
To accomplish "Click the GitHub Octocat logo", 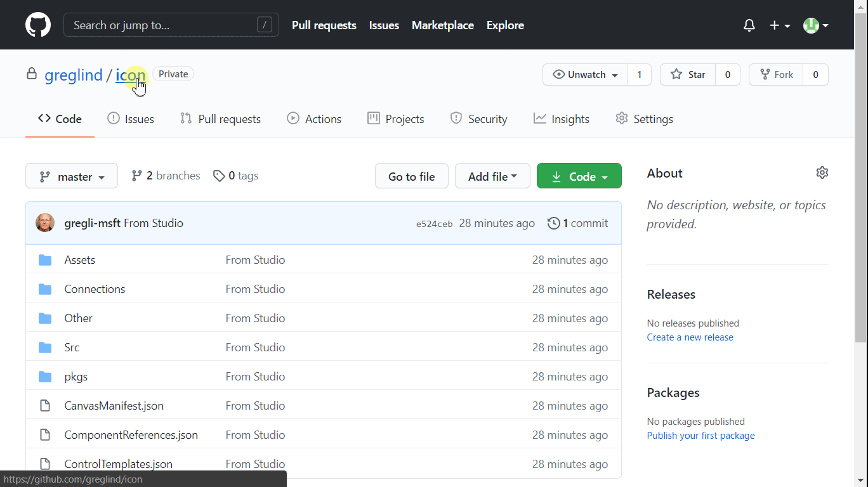I will [37, 25].
